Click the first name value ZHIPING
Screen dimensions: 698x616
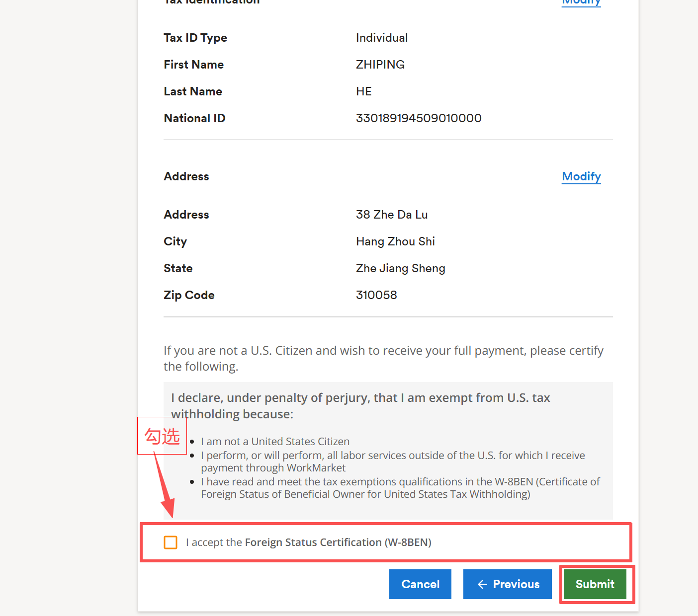380,65
